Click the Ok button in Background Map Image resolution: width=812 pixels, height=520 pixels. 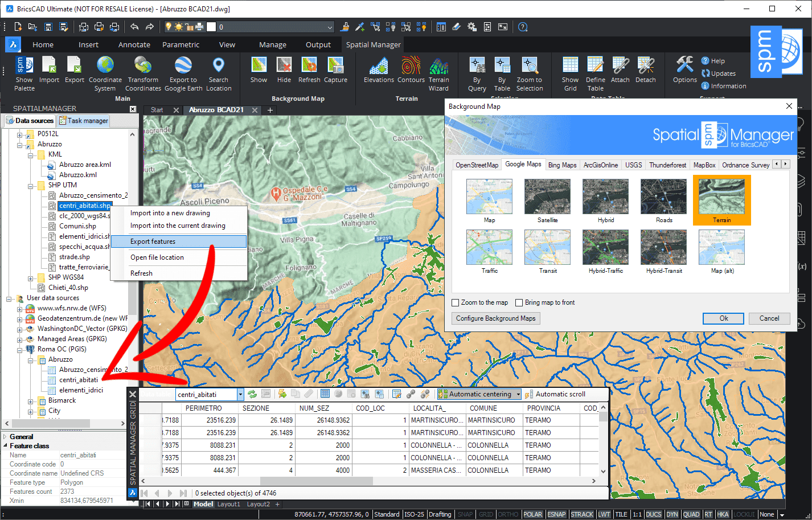point(723,318)
